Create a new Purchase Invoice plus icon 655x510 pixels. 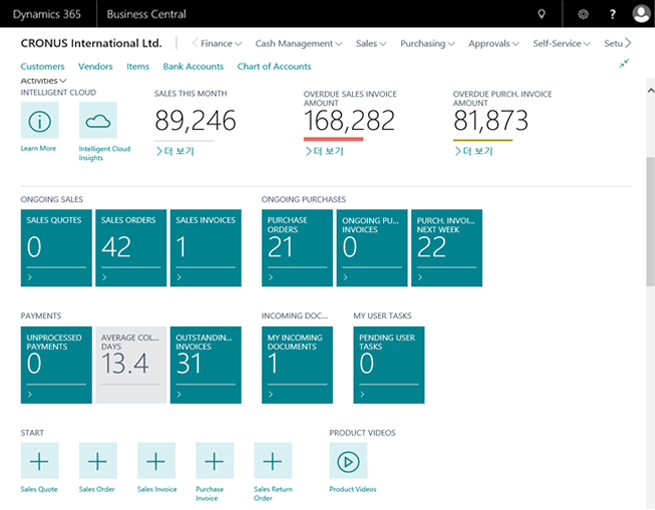tap(215, 461)
